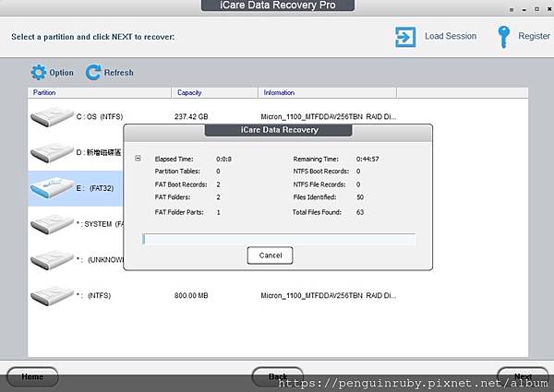Click the Refresh arrow icon

tap(93, 72)
